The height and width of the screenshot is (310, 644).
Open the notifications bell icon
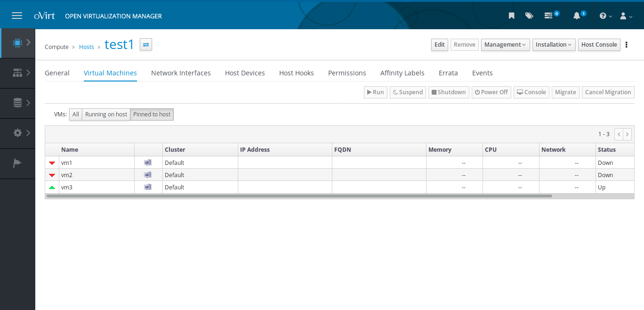pos(577,16)
